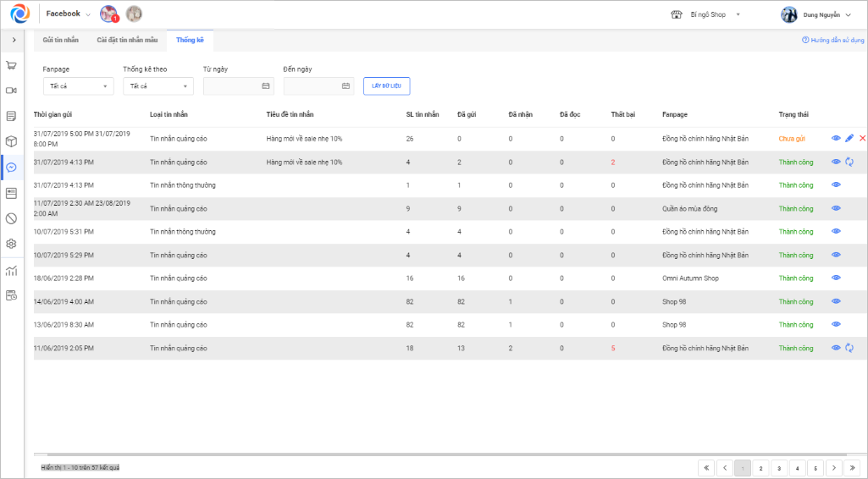This screenshot has width=868, height=479.
Task: Click the pencil edit icon in first row
Action: pos(849,138)
